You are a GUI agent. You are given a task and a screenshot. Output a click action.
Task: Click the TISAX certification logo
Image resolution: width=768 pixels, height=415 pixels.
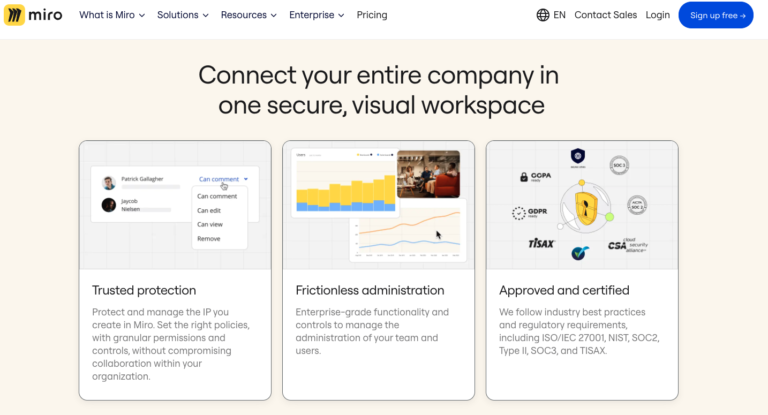(541, 243)
